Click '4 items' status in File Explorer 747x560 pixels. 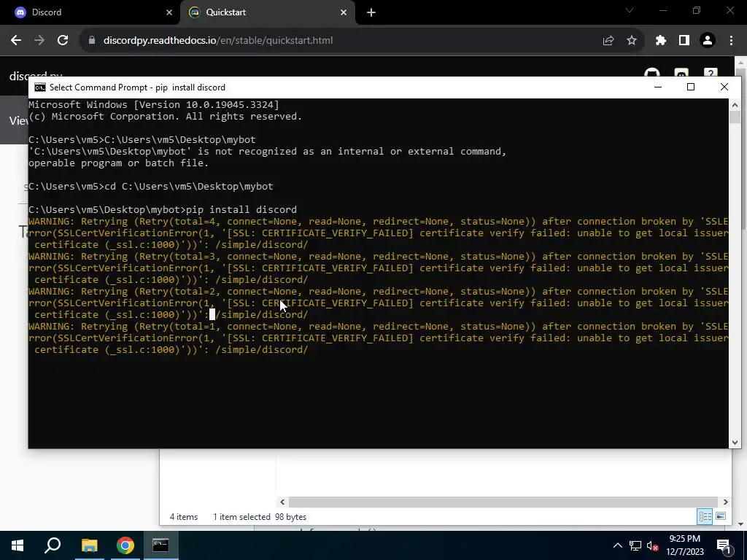[x=183, y=517]
